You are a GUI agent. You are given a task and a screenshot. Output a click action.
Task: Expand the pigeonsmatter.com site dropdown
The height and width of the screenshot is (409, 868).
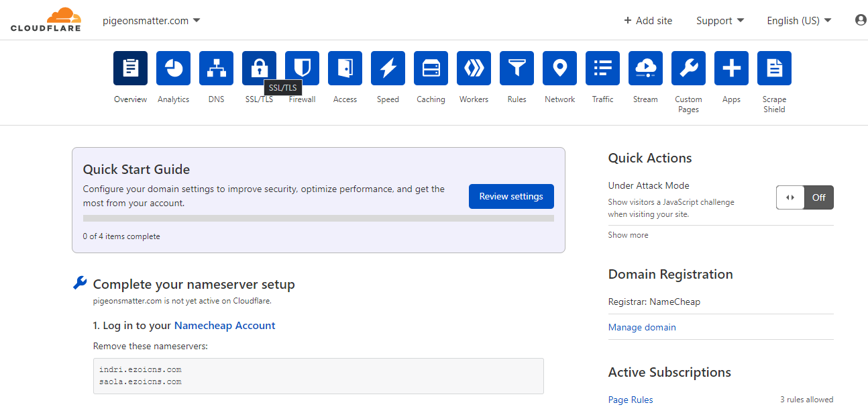point(151,21)
